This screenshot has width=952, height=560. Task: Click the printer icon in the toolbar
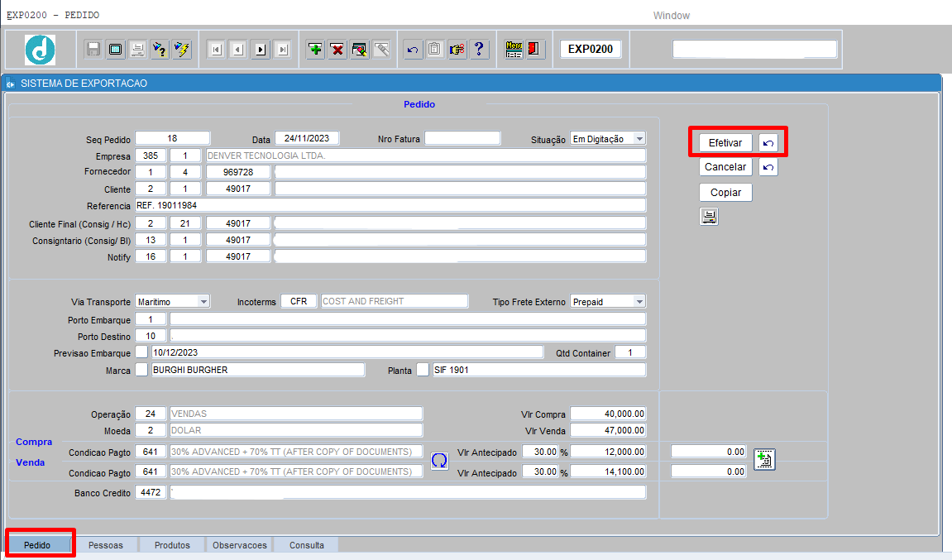(x=138, y=49)
